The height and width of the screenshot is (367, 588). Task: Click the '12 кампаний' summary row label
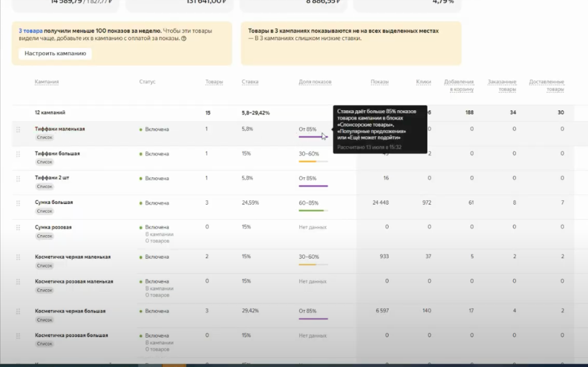click(x=50, y=113)
